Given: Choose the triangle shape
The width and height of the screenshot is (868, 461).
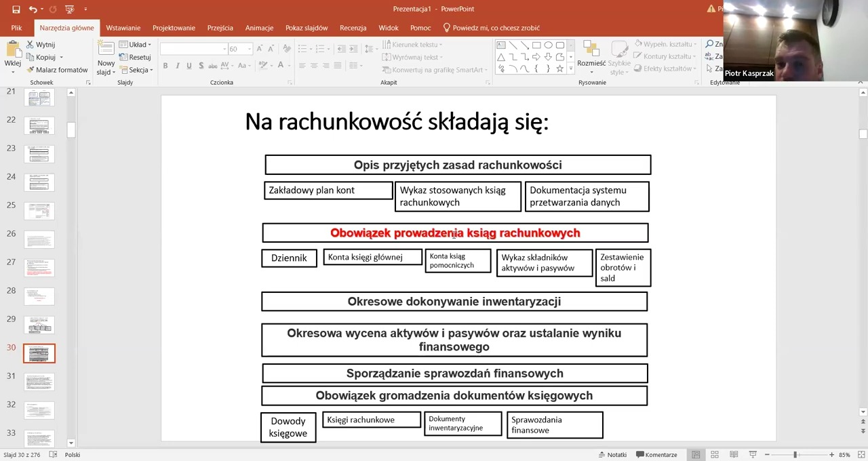Looking at the screenshot, I should pyautogui.click(x=500, y=57).
